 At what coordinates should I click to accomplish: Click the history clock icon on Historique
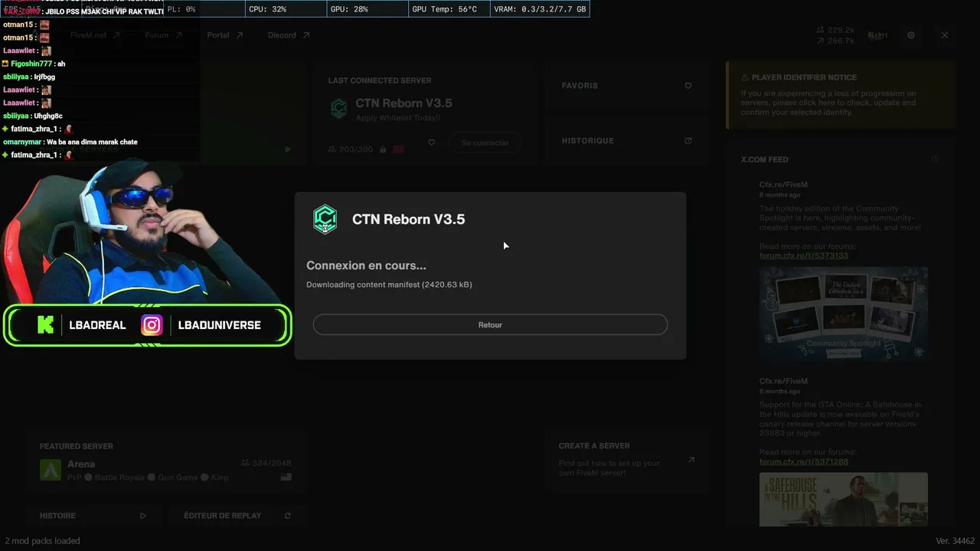[688, 141]
